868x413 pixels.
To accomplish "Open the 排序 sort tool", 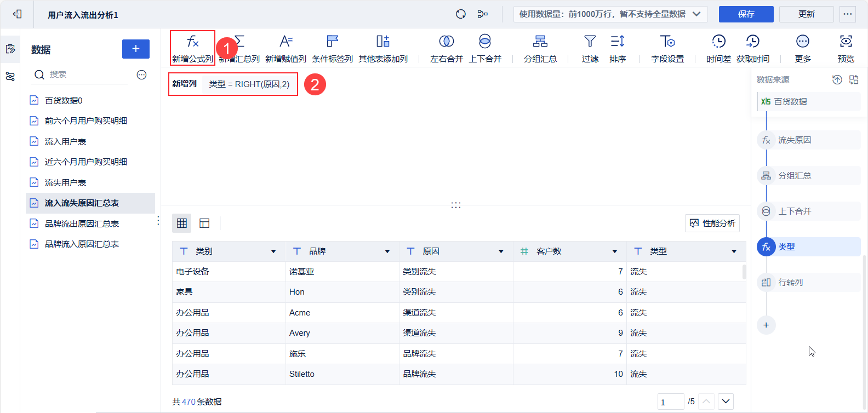I will tap(618, 48).
